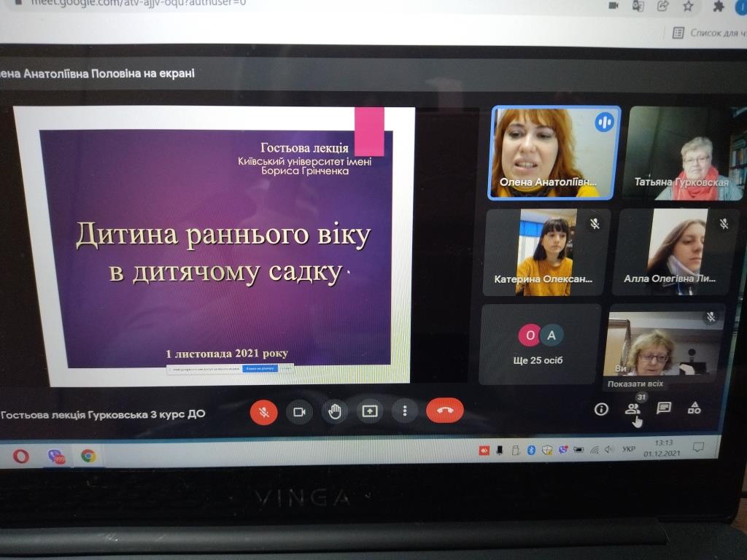Raise your hand in the meeting

[334, 412]
